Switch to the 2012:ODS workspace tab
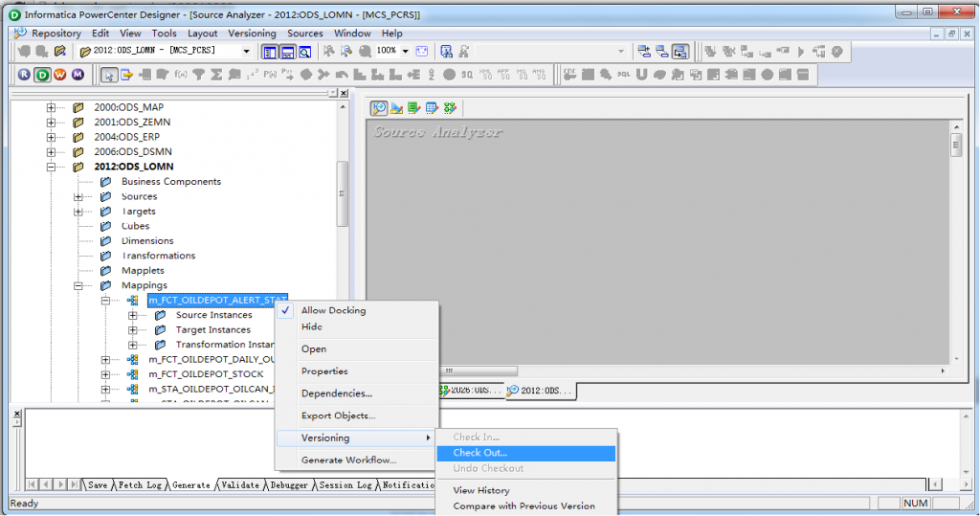 (x=541, y=391)
